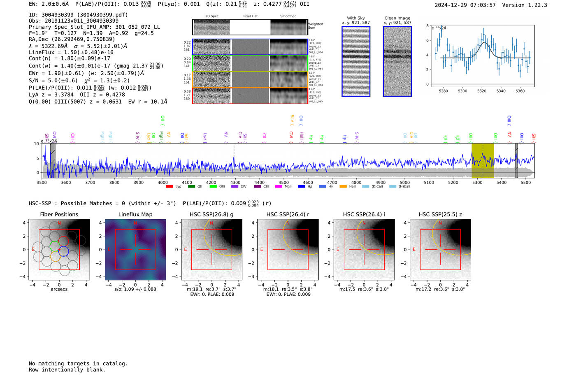This screenshot has width=576, height=392.
Task: Click the Weighted Sum 2D spectrum row
Action: [x=250, y=27]
